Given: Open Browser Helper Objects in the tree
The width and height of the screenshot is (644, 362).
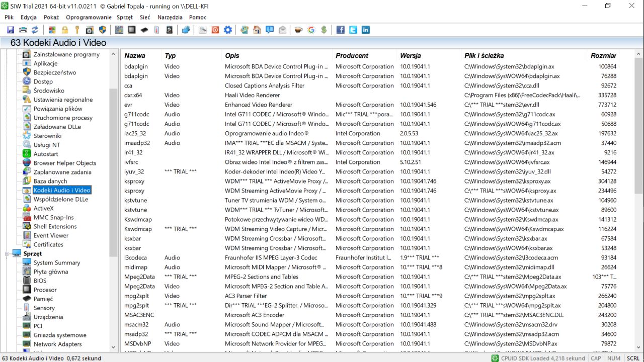Looking at the screenshot, I should point(65,163).
